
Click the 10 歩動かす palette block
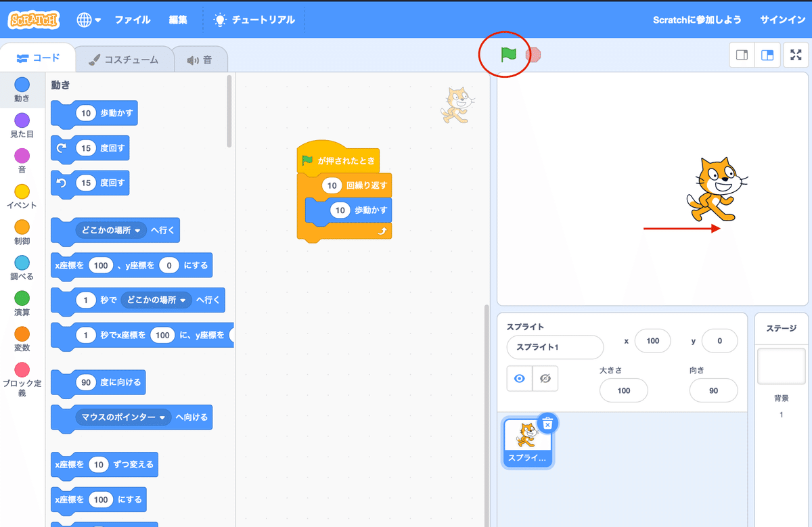tap(94, 114)
